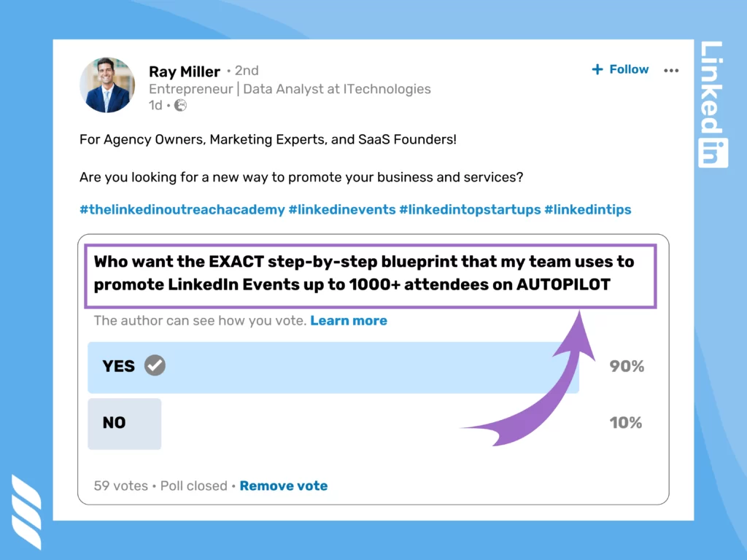Viewport: 747px width, 560px height.
Task: Toggle your vote off via Remove vote
Action: point(284,486)
